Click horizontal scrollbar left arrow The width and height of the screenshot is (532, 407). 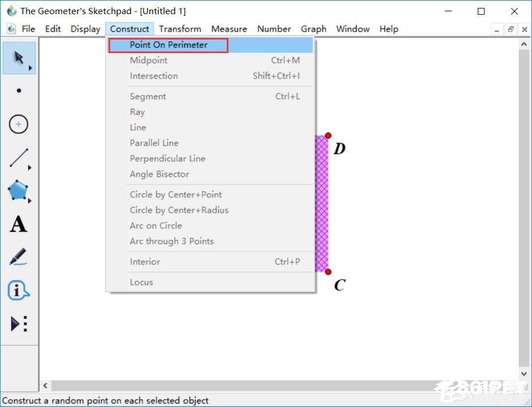click(x=45, y=386)
